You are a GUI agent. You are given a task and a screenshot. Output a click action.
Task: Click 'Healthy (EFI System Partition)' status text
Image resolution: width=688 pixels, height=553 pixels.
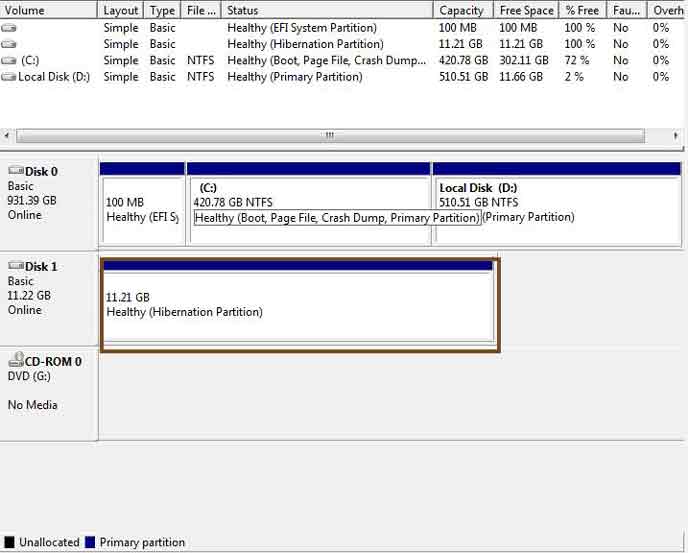302,28
